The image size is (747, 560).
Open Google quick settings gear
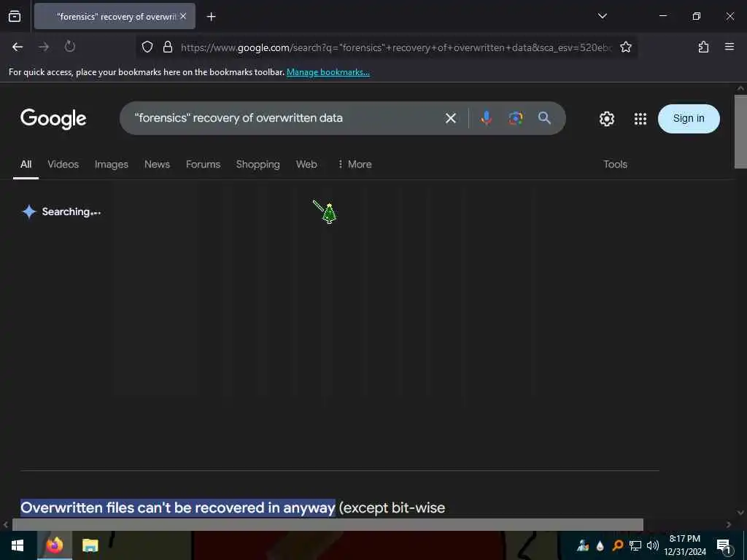click(606, 119)
